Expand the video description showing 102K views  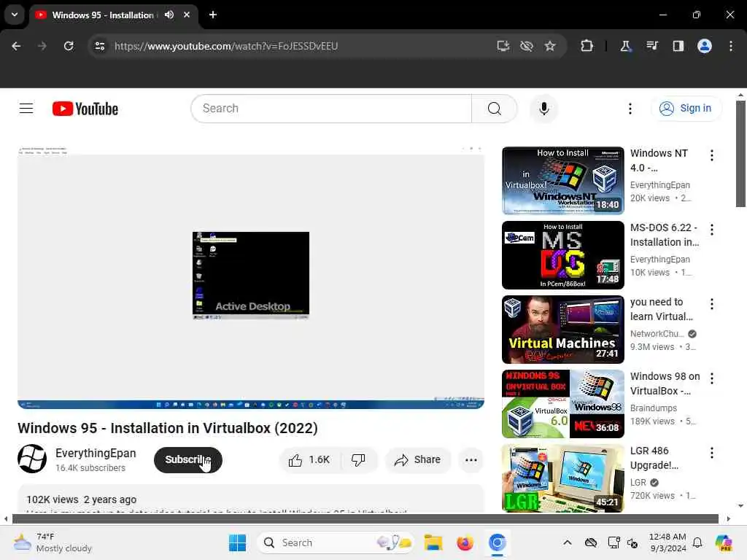pyautogui.click(x=251, y=499)
